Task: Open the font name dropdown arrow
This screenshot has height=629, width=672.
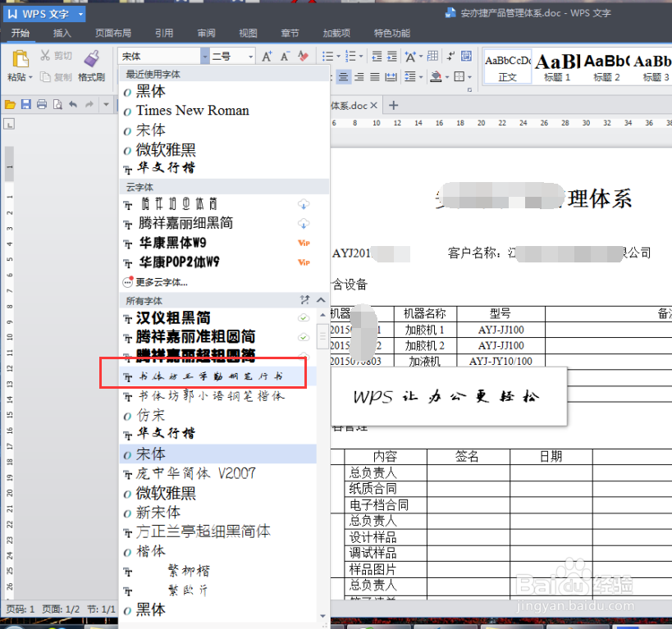Action: pos(205,57)
